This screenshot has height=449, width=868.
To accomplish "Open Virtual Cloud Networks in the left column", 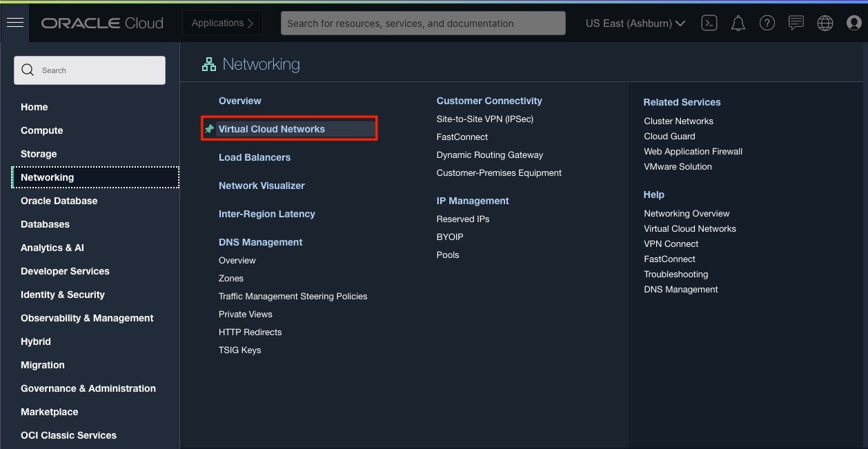I will coord(272,129).
